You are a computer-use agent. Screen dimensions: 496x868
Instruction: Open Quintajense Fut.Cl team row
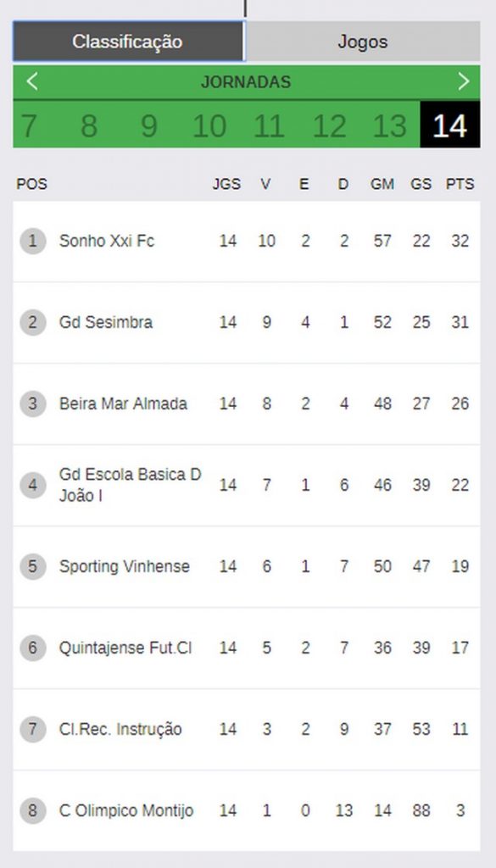click(x=247, y=648)
